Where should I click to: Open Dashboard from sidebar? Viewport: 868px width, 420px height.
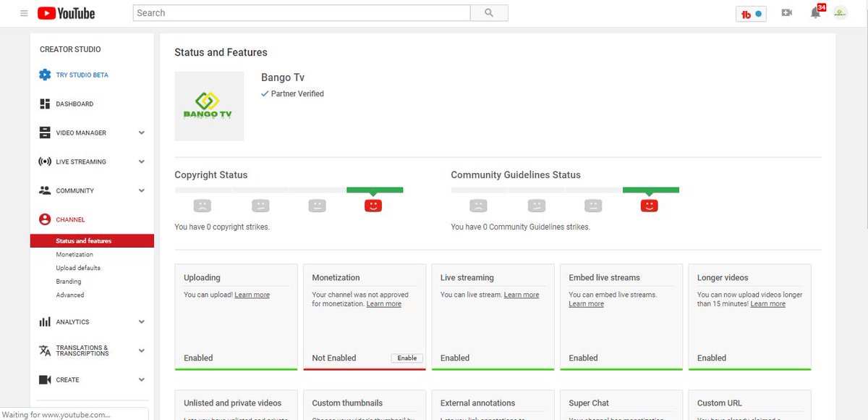(x=75, y=104)
